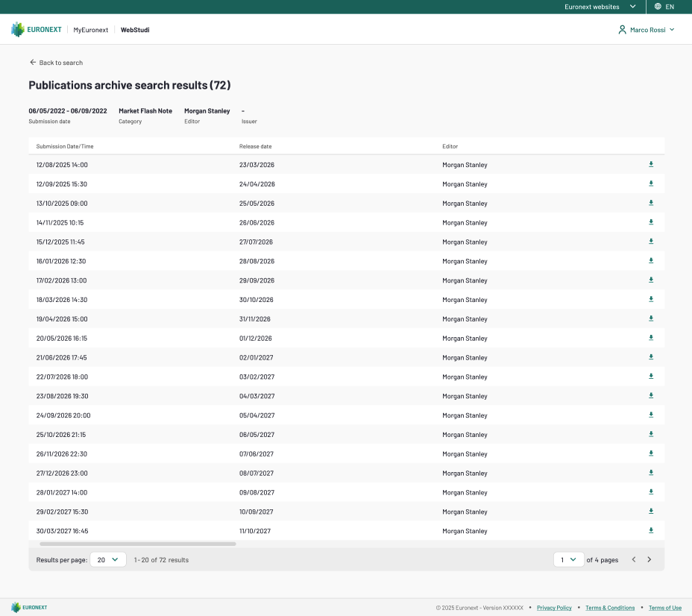Click the horizontal table scrollbar
This screenshot has height=616, width=692.
[138, 544]
